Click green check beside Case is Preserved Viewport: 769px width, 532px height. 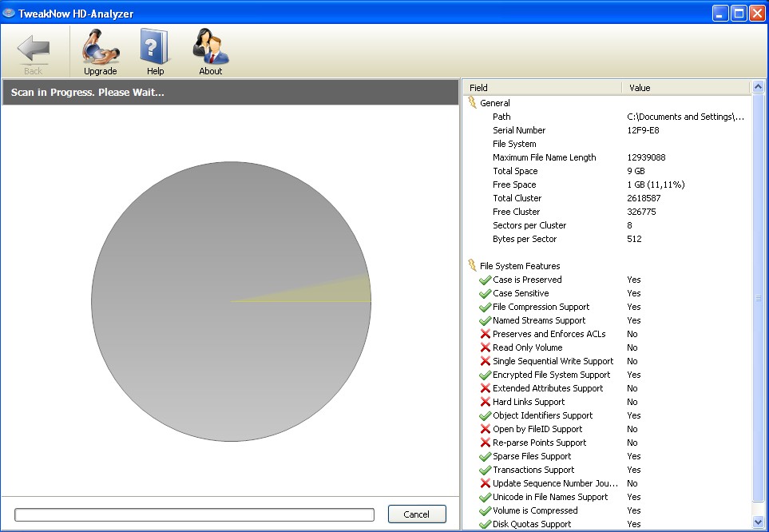485,280
